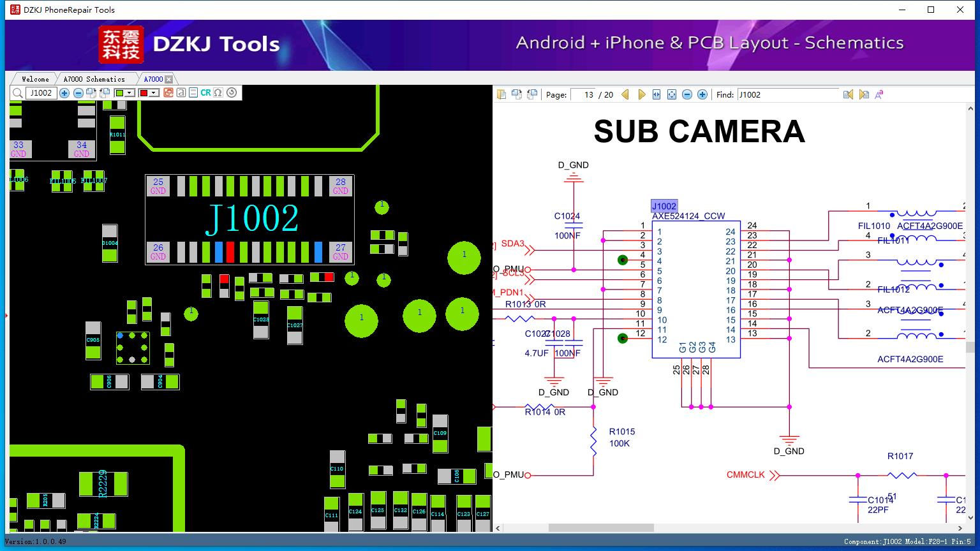
Task: Click the SUB CAMERA heading in the schematic
Action: (699, 131)
